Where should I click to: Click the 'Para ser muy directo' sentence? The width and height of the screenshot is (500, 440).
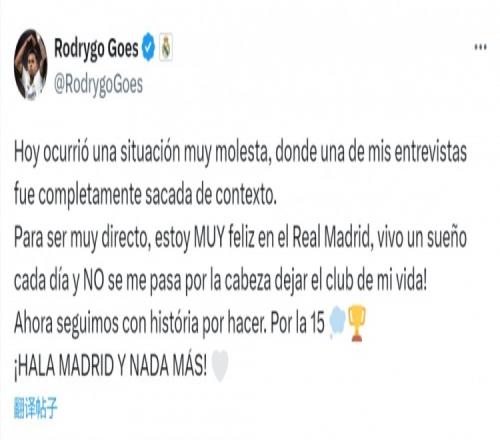tap(240, 239)
